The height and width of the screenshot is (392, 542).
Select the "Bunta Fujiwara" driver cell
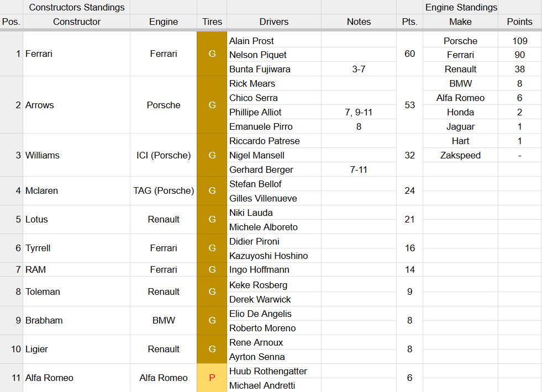274,69
